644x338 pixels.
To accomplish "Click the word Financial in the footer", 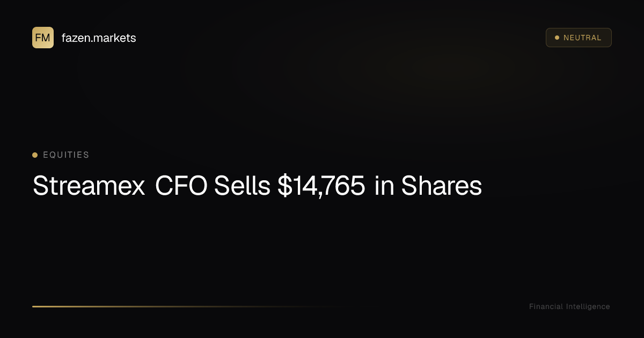I will pyautogui.click(x=546, y=306).
